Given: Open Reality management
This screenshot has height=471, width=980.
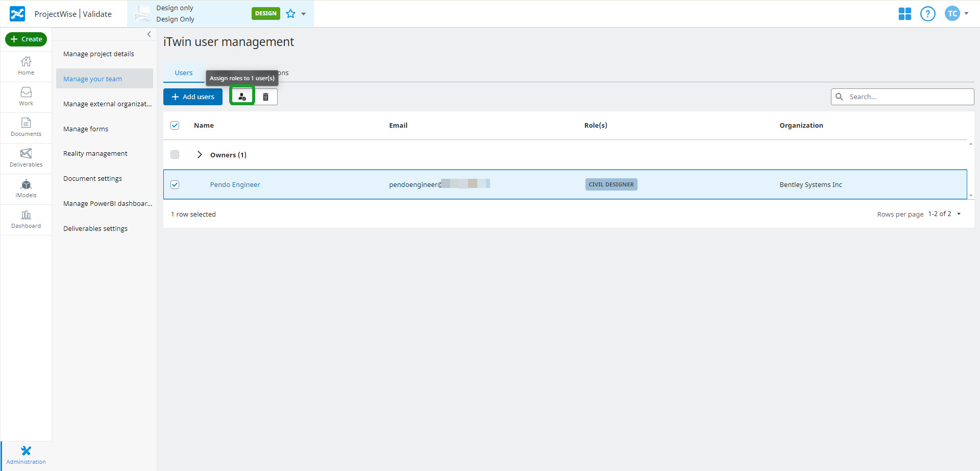Looking at the screenshot, I should coord(105,153).
